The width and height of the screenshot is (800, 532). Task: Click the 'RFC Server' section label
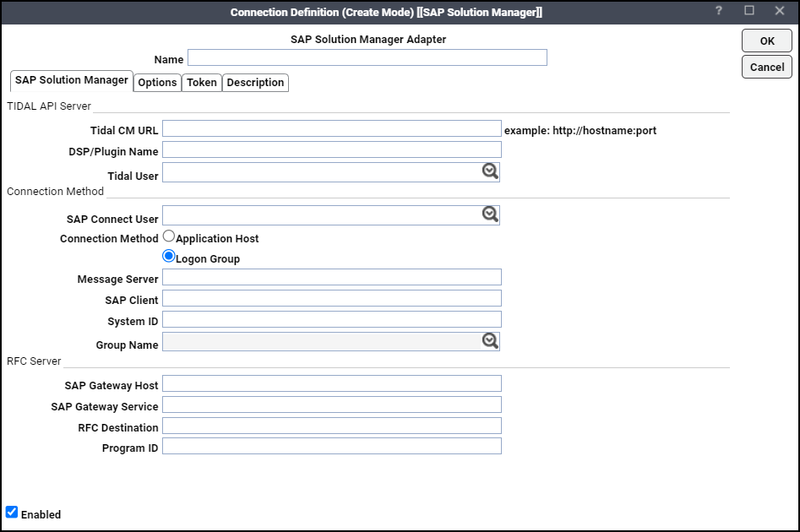(x=34, y=361)
